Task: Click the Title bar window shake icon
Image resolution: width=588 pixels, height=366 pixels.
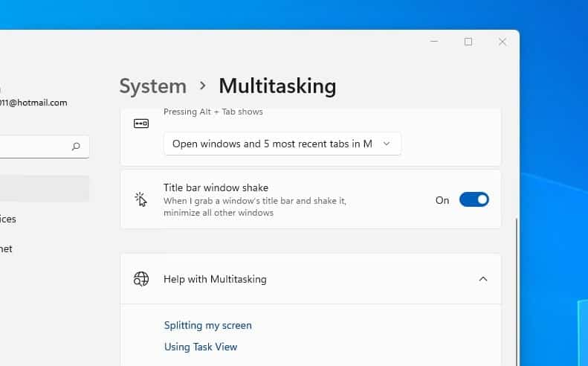Action: 141,199
